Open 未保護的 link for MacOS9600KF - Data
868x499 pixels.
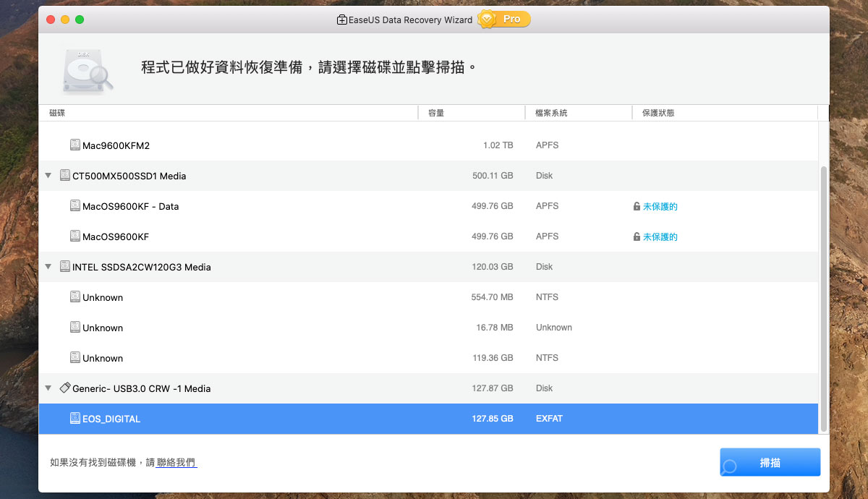click(660, 206)
